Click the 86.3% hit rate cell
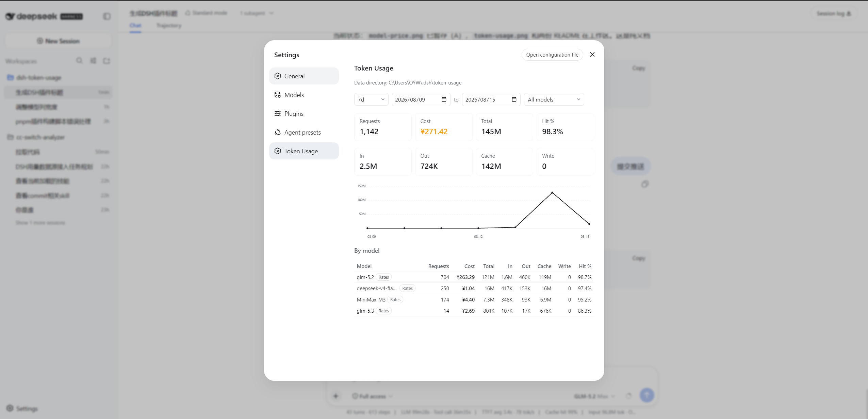 (585, 311)
